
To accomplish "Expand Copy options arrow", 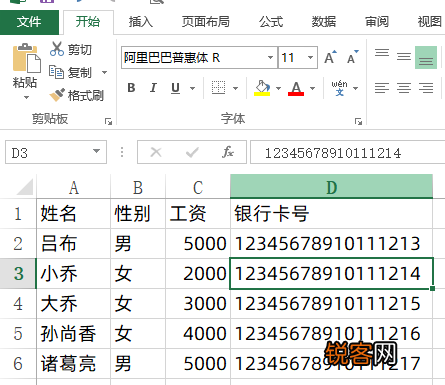I will 104,72.
